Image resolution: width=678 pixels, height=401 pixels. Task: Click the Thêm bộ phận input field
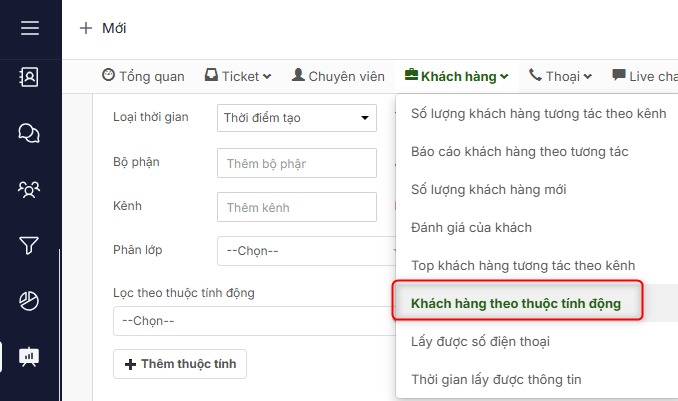pyautogui.click(x=296, y=162)
